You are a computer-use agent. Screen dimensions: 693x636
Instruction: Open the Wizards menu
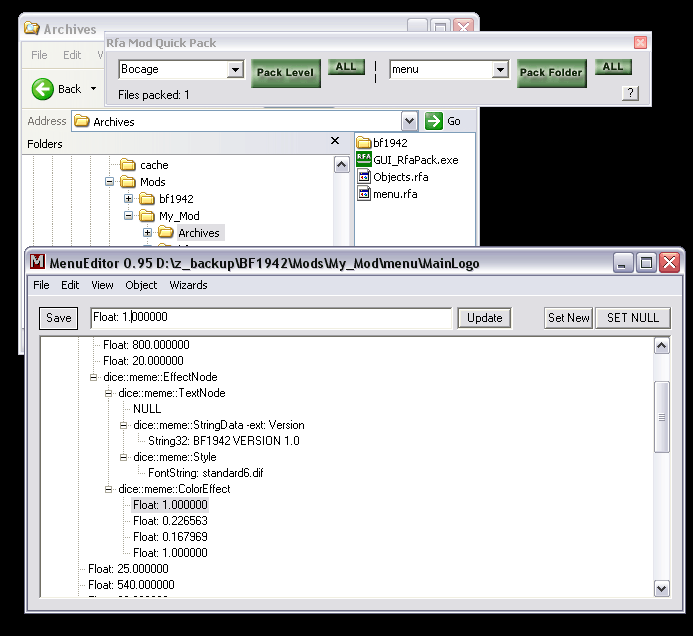pyautogui.click(x=188, y=285)
